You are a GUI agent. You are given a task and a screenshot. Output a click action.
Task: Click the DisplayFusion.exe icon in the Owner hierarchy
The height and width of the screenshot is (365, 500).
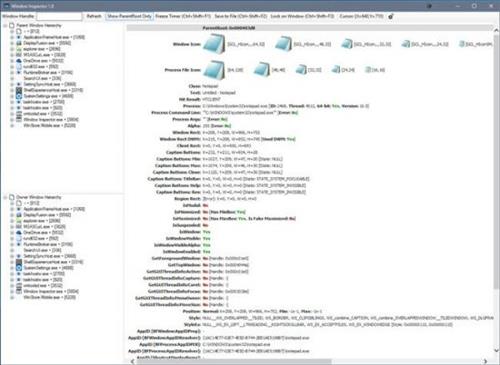click(19, 215)
